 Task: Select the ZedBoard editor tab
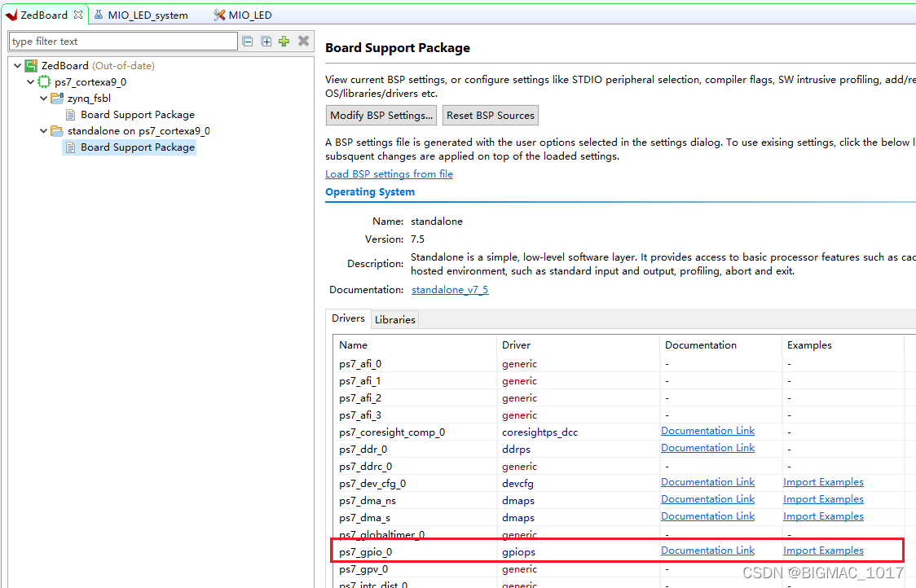pos(44,15)
